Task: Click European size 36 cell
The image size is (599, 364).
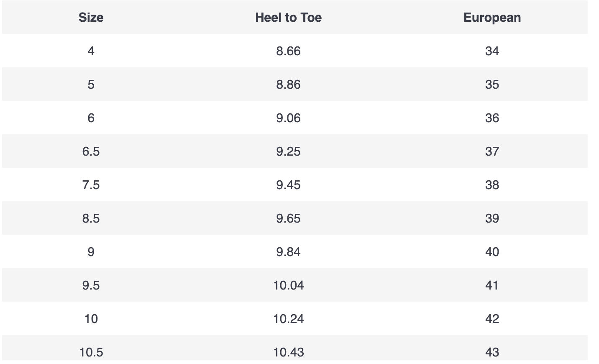Action: tap(492, 118)
